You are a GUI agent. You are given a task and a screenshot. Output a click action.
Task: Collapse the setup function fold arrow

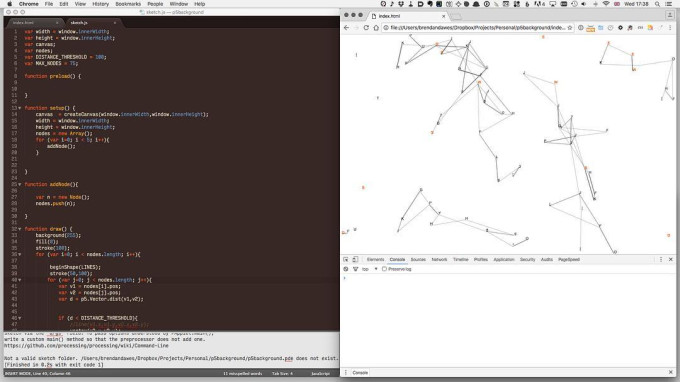coord(20,108)
